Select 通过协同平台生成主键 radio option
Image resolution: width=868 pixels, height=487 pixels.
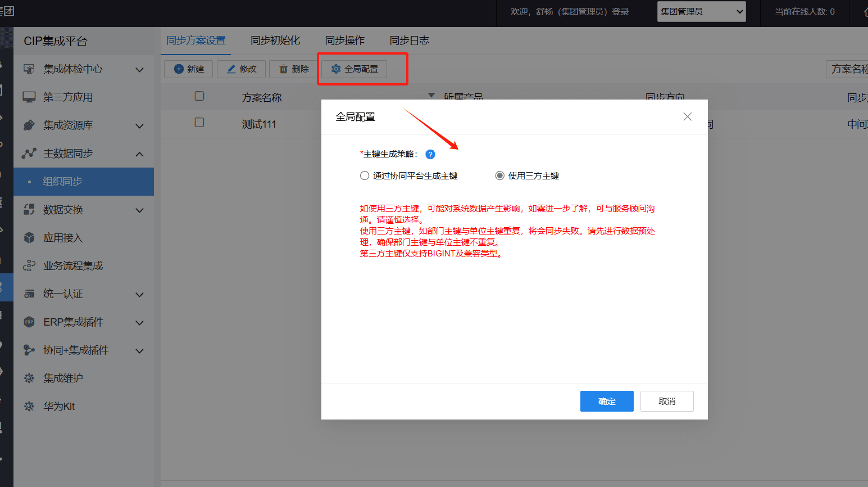click(365, 176)
